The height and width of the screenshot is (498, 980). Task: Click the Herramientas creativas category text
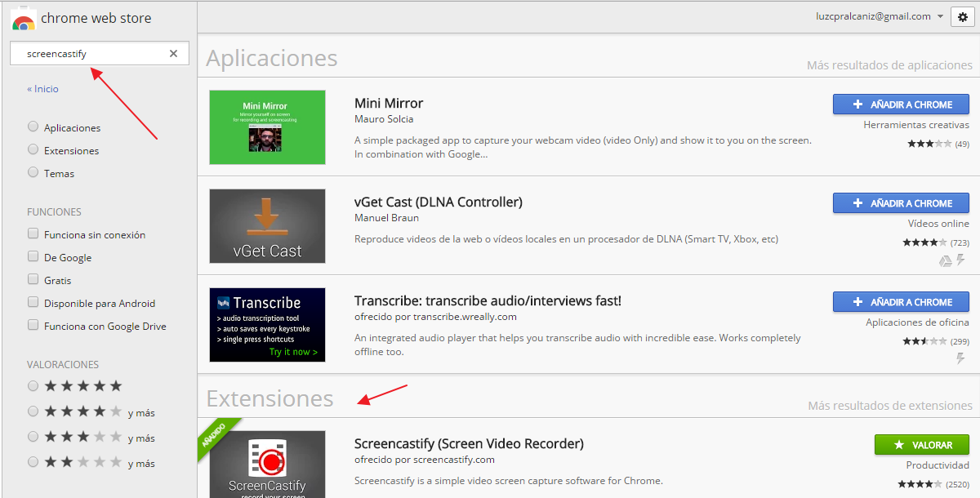point(916,125)
